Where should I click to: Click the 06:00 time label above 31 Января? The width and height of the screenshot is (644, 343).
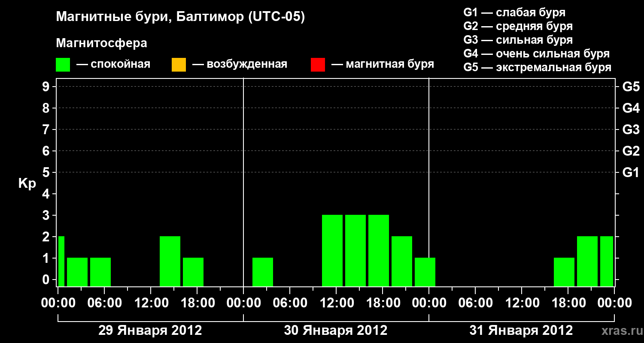(x=475, y=303)
